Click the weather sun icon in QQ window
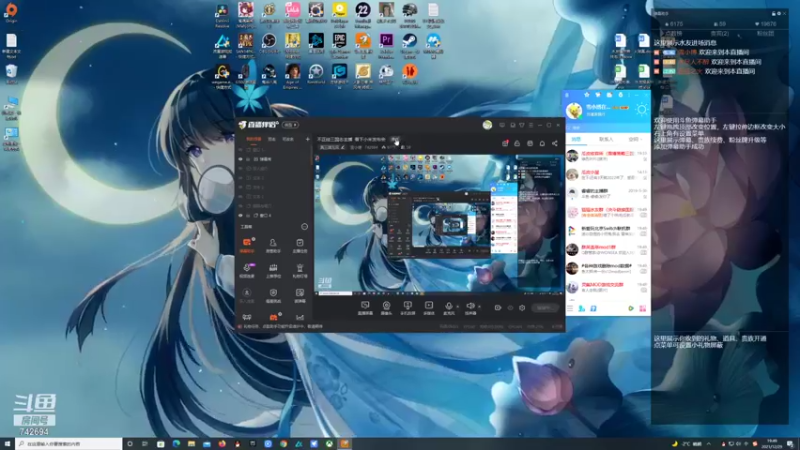 (641, 110)
